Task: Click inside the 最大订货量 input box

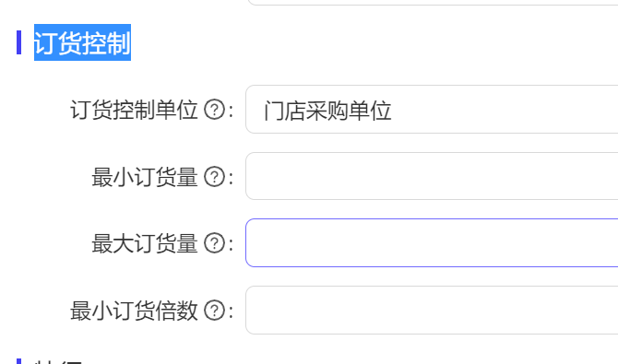Action: pyautogui.click(x=432, y=242)
